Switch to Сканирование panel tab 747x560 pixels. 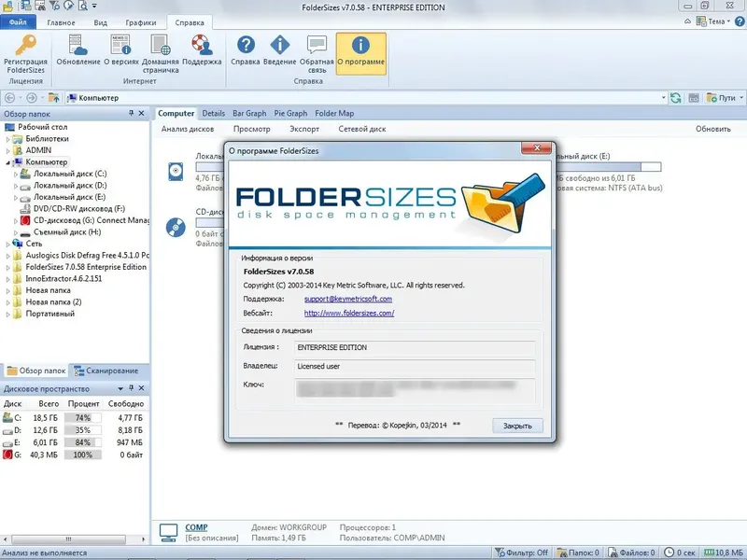point(106,371)
